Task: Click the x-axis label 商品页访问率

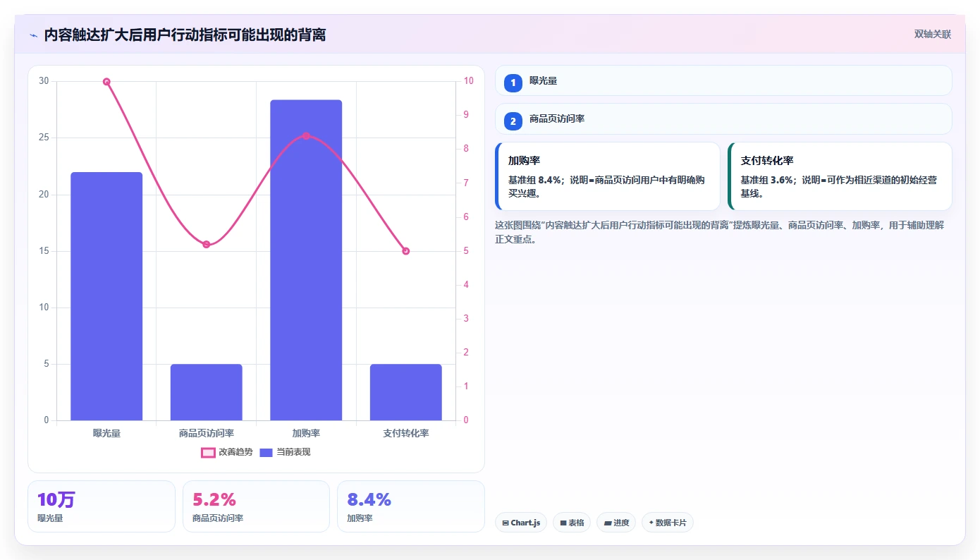Action: click(207, 433)
